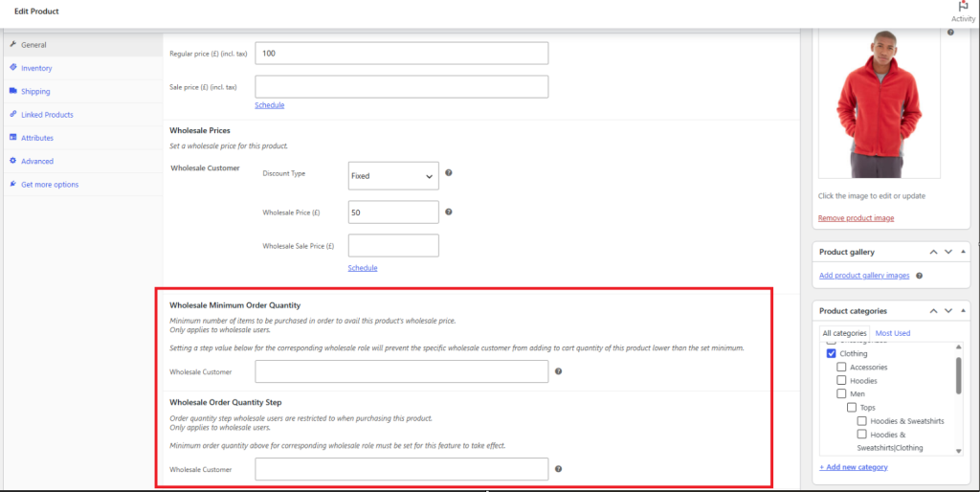Check the Men category

(x=841, y=393)
